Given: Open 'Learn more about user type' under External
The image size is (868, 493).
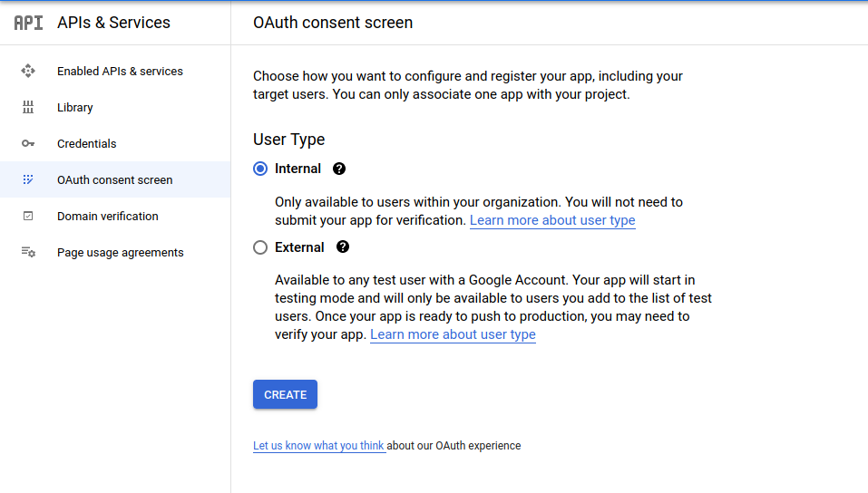Looking at the screenshot, I should point(453,334).
